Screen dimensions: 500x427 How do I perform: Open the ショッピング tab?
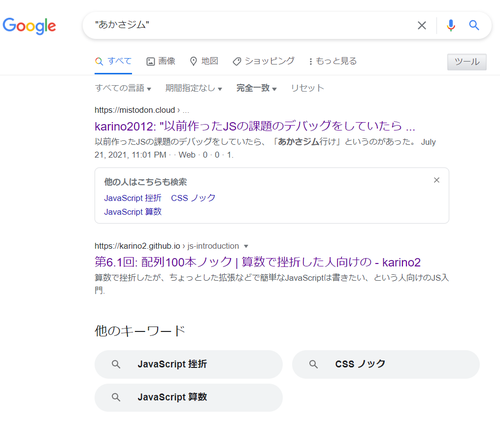pyautogui.click(x=263, y=61)
